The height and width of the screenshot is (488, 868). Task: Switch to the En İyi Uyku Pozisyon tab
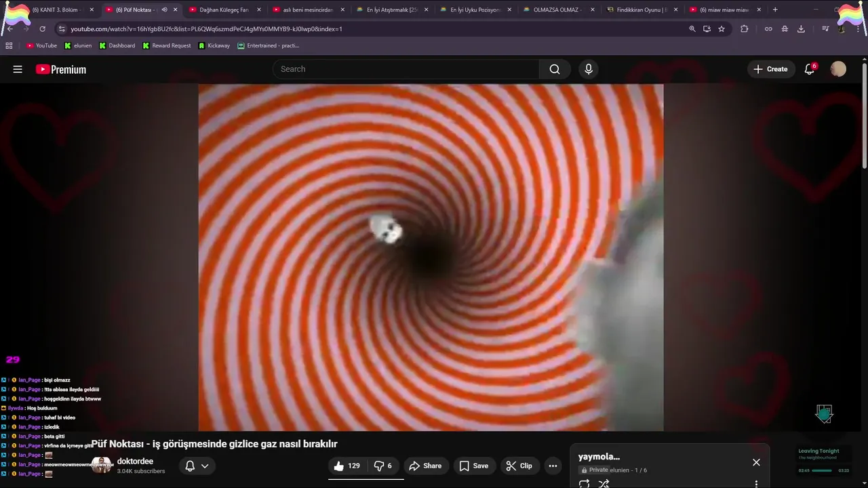(475, 9)
